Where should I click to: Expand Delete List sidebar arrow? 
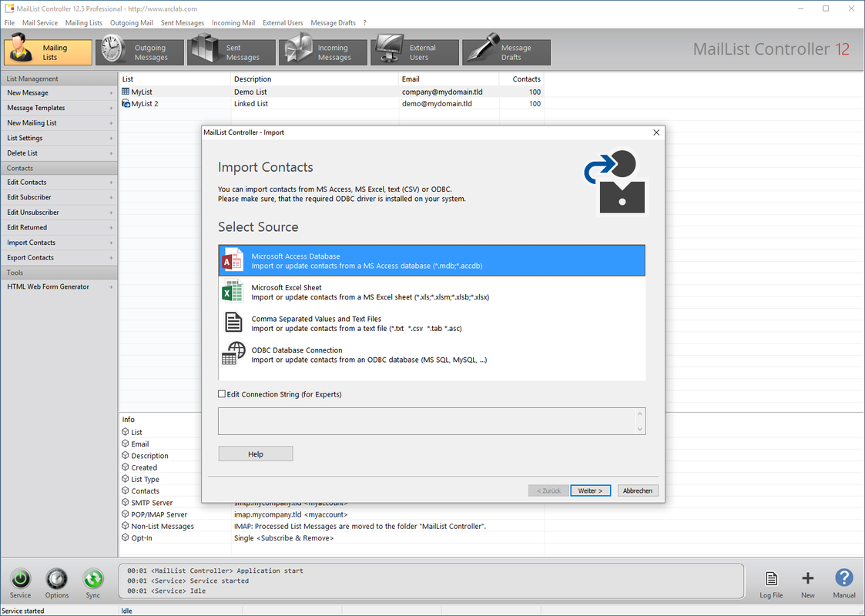click(x=111, y=153)
